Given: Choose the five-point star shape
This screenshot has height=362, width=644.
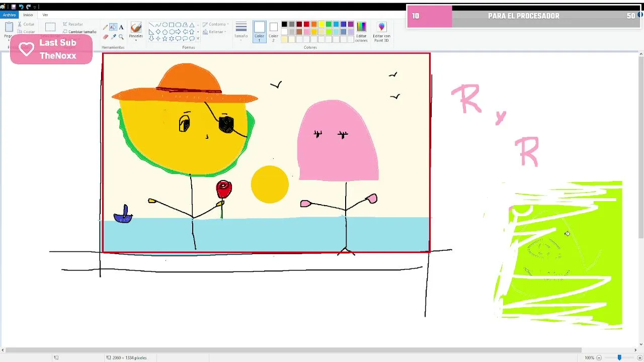Looking at the screenshot, I should click(x=165, y=39).
